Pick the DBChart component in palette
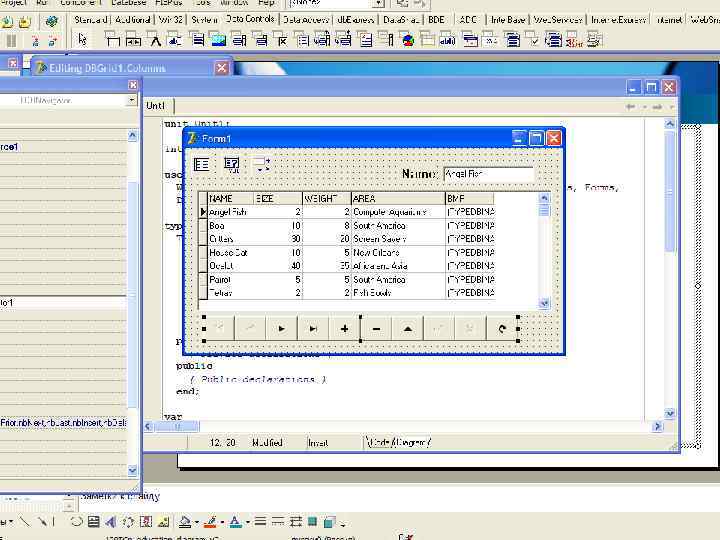 pos(408,40)
